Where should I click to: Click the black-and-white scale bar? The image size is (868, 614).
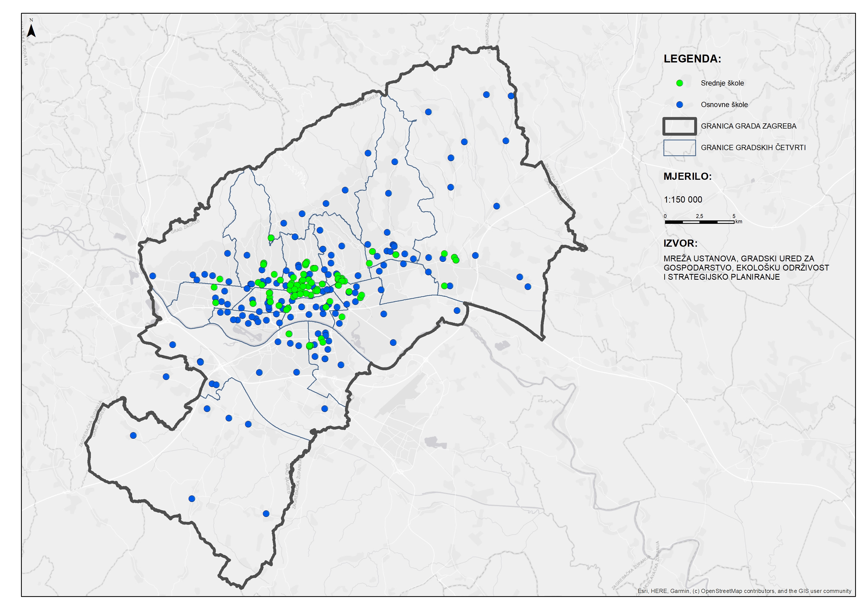coord(699,222)
